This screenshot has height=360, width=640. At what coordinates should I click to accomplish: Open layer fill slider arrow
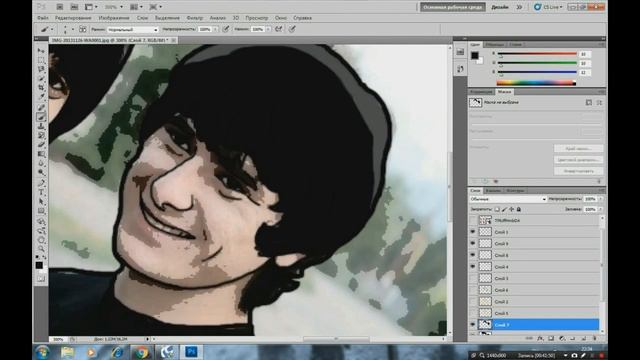click(600, 209)
